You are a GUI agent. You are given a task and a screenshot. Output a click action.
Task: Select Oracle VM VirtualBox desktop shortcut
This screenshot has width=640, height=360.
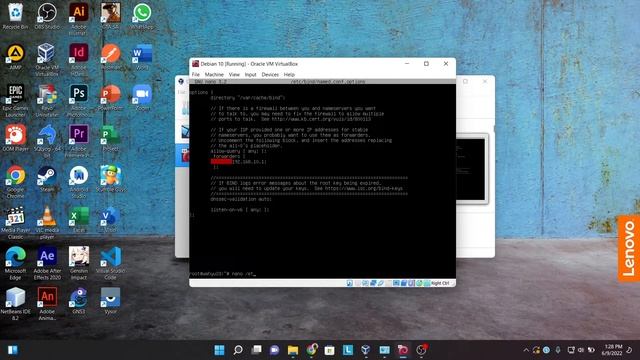click(x=47, y=60)
